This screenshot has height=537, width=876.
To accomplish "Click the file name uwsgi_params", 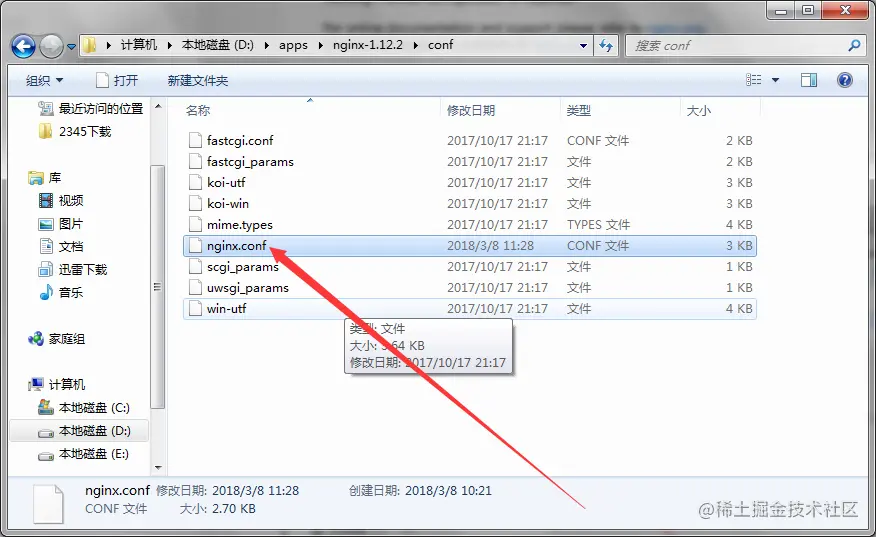I will pyautogui.click(x=247, y=288).
